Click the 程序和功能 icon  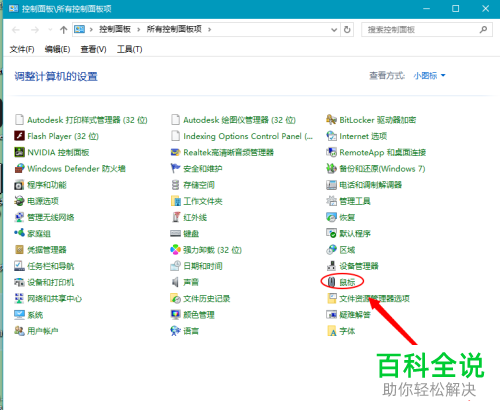(19, 185)
